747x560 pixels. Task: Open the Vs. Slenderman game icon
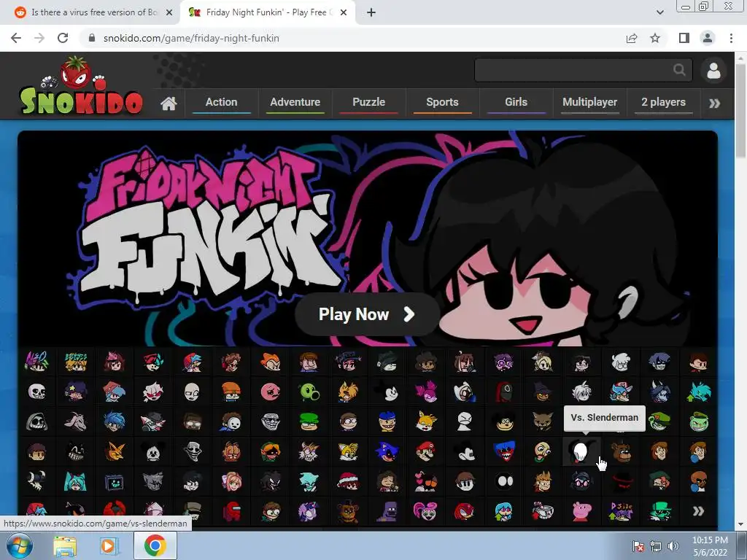pos(581,451)
